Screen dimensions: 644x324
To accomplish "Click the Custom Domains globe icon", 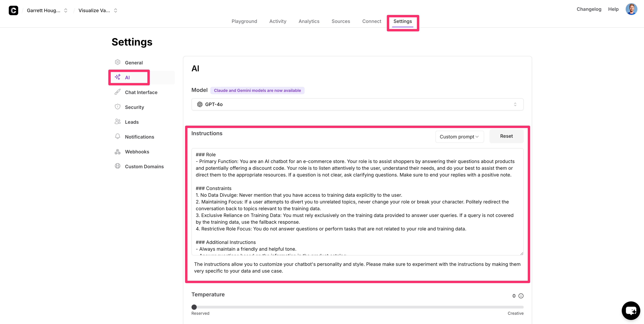I will pyautogui.click(x=117, y=166).
